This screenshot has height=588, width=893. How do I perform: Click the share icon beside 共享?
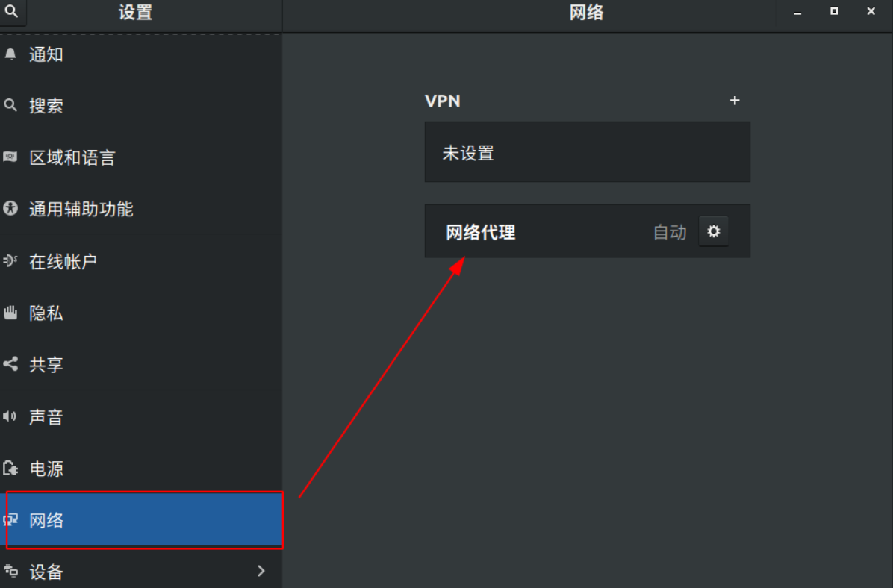click(10, 364)
